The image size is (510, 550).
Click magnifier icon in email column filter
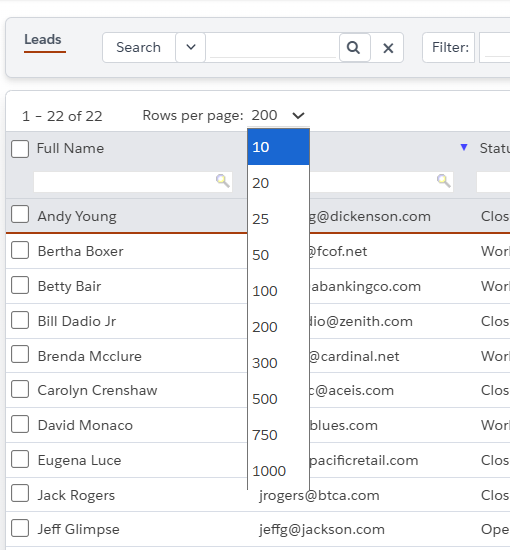pyautogui.click(x=444, y=181)
